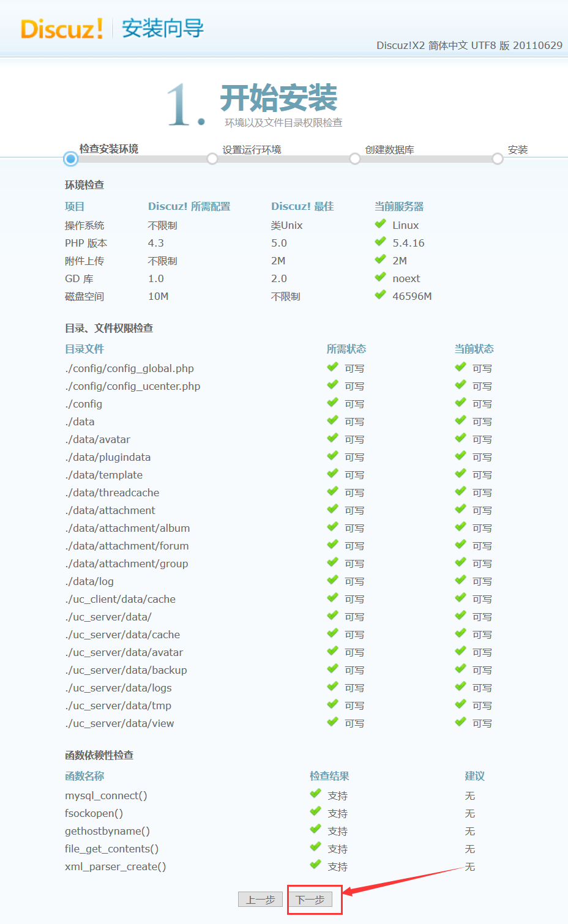
Task: Click 当前状态 check icon for ./uc_server/data/tmp
Action: pos(461,704)
